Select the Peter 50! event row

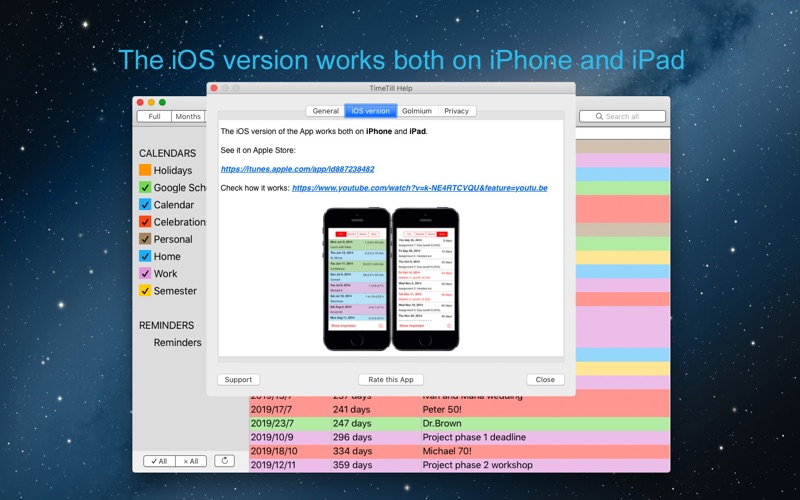[459, 409]
